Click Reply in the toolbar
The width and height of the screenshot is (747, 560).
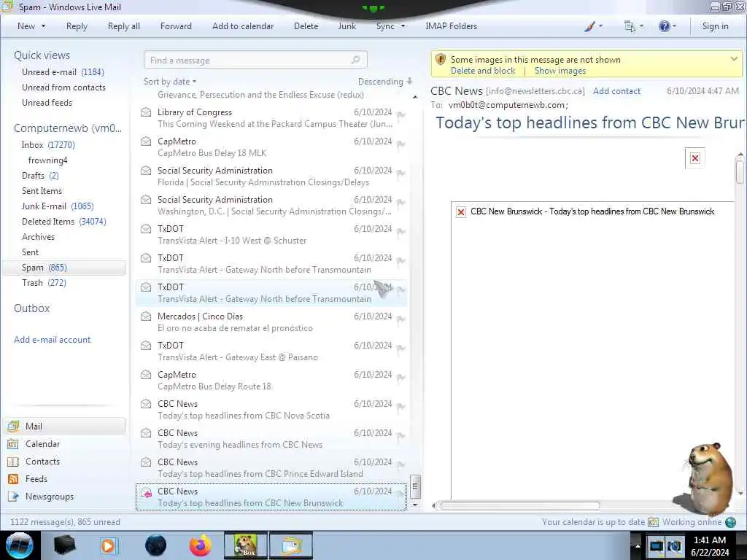77,26
